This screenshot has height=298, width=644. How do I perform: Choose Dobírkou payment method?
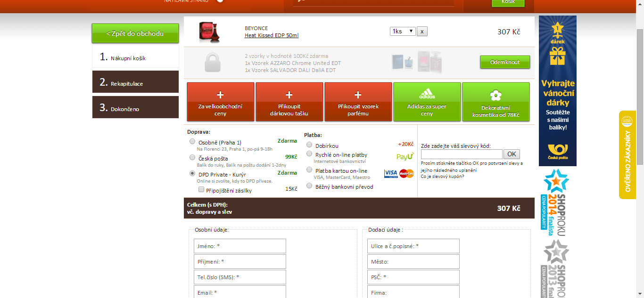(309, 145)
